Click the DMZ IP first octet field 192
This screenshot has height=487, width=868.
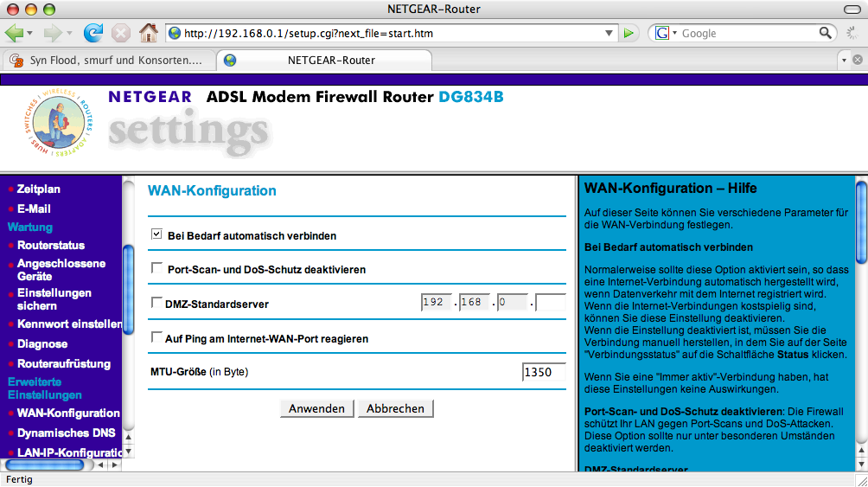coord(437,302)
